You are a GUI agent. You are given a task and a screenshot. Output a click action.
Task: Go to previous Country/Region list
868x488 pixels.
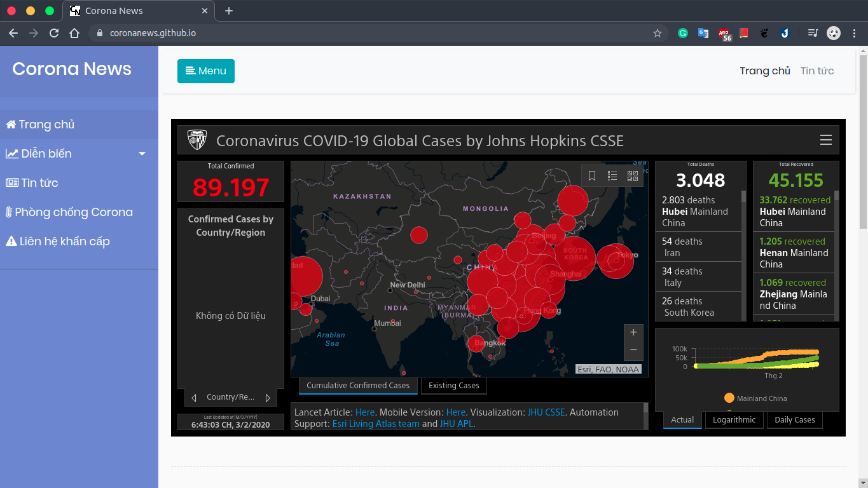click(194, 398)
